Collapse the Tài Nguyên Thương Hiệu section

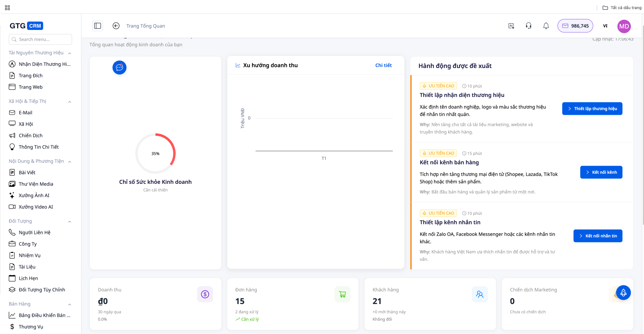pyautogui.click(x=70, y=53)
